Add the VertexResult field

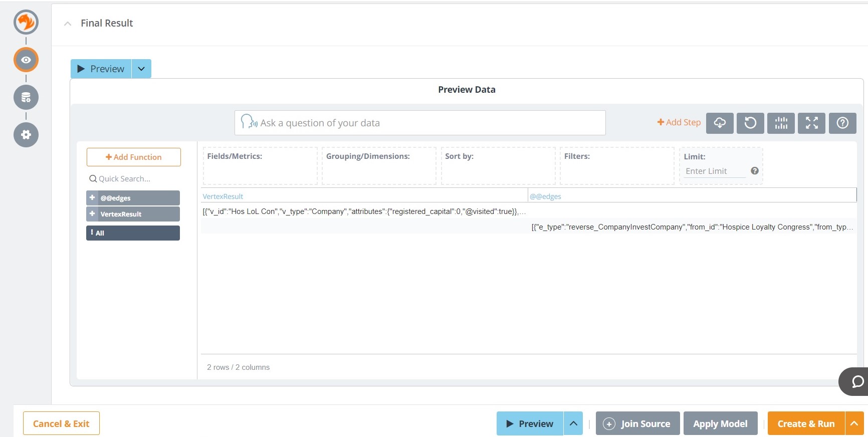[x=92, y=214]
